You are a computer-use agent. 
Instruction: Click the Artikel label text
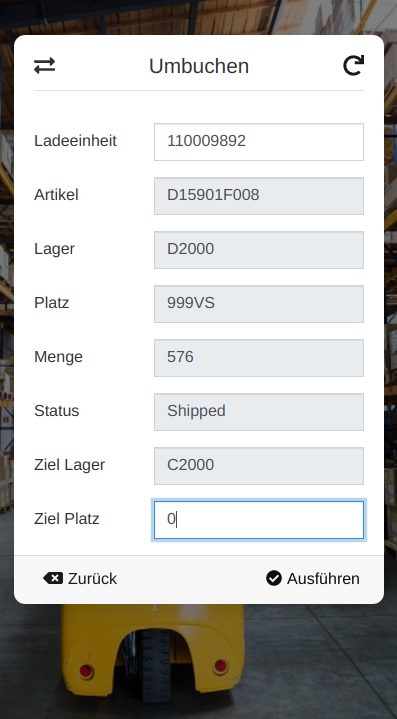pos(56,195)
